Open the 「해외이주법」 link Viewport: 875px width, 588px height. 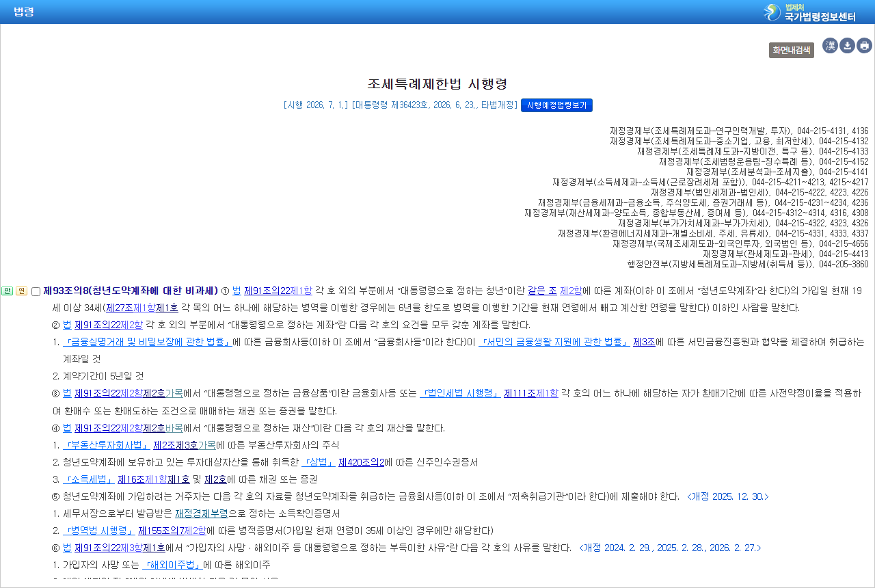pos(172,565)
